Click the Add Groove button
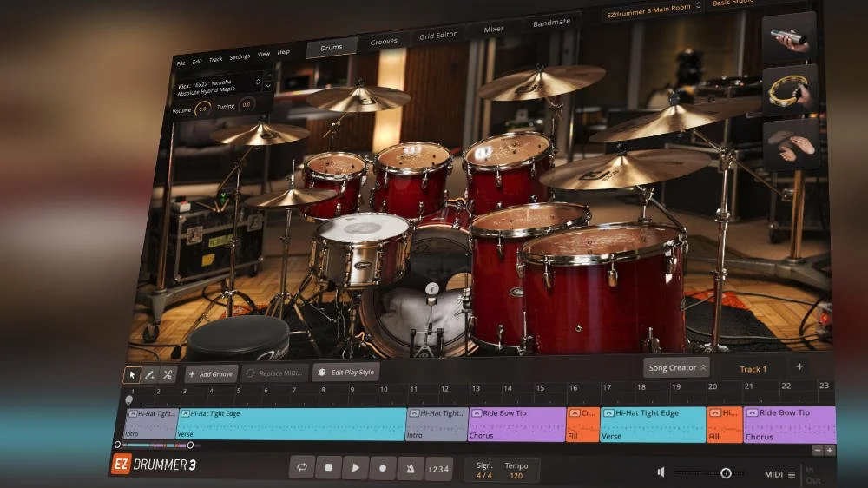The width and height of the screenshot is (868, 488). (x=211, y=374)
